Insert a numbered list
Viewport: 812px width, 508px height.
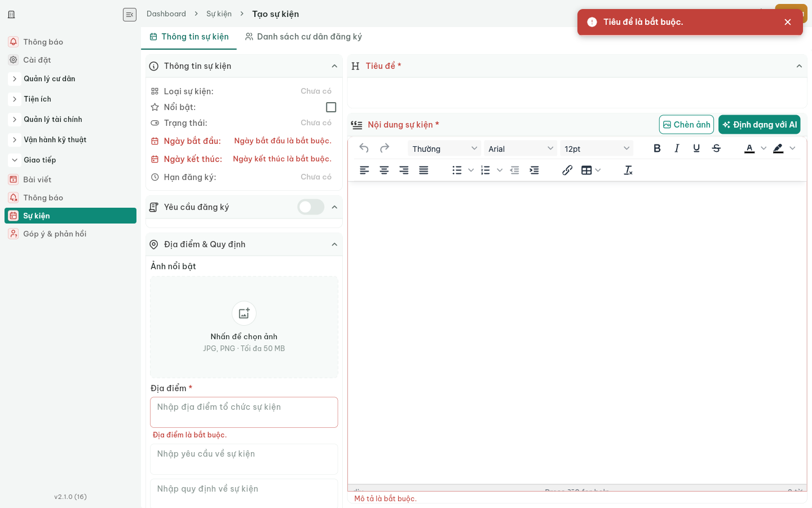pyautogui.click(x=486, y=170)
